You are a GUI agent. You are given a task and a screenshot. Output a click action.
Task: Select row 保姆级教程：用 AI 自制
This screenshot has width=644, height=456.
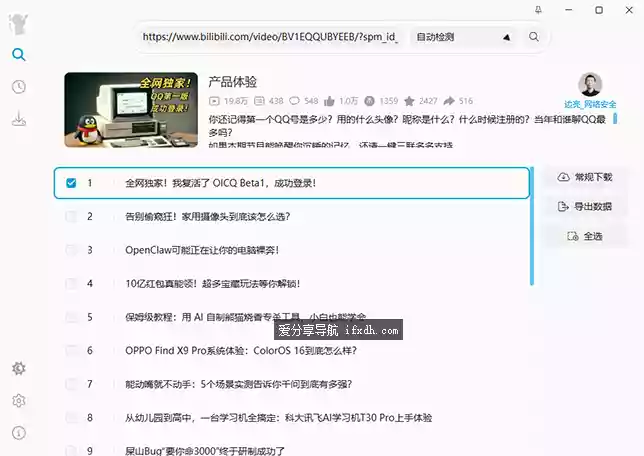[292, 317]
